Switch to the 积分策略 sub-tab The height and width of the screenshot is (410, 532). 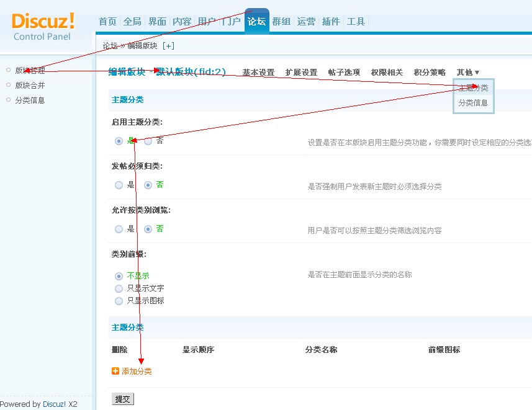[430, 73]
